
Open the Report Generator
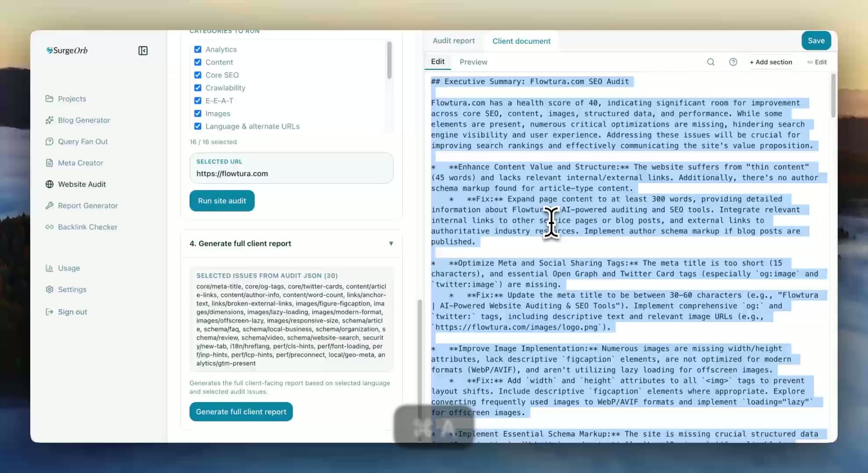(87, 206)
